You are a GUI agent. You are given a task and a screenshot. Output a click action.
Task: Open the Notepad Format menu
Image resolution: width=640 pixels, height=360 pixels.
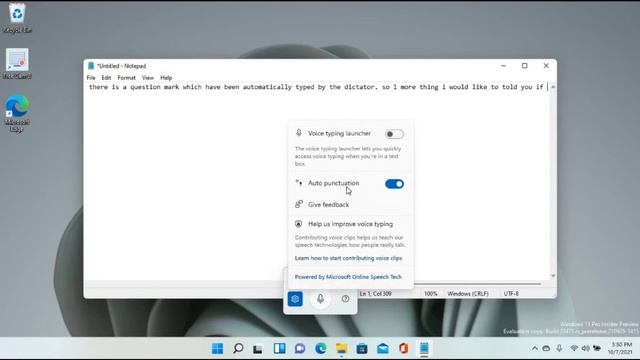tap(127, 78)
